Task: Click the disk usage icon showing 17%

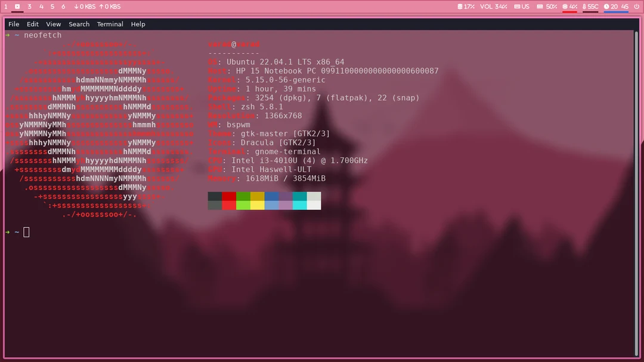Action: click(459, 7)
